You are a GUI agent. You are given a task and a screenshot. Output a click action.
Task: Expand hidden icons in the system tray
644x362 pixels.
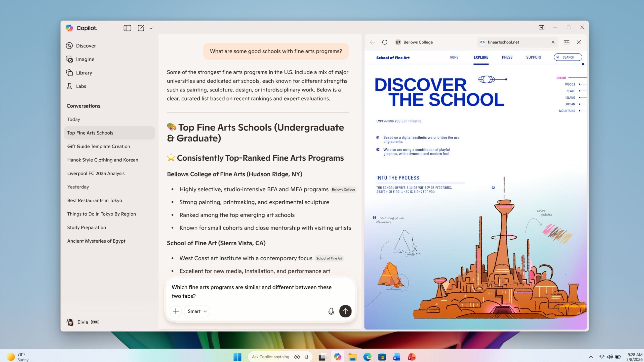pos(591,356)
